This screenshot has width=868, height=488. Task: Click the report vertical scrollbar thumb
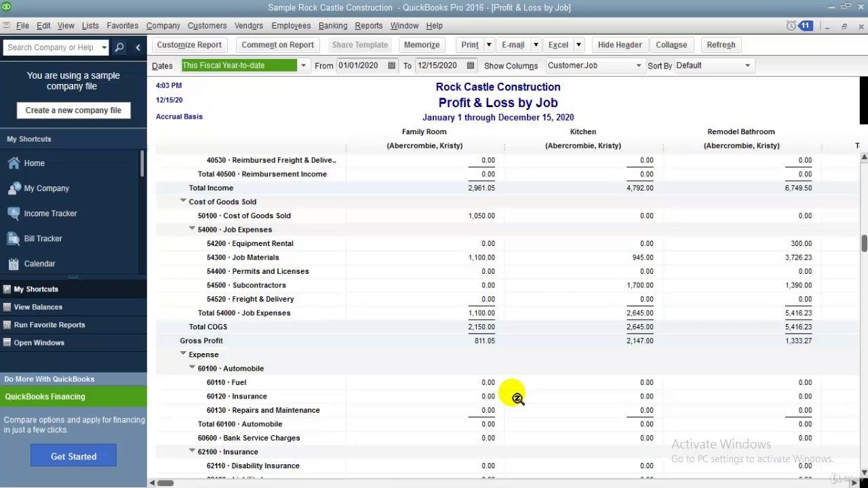864,244
